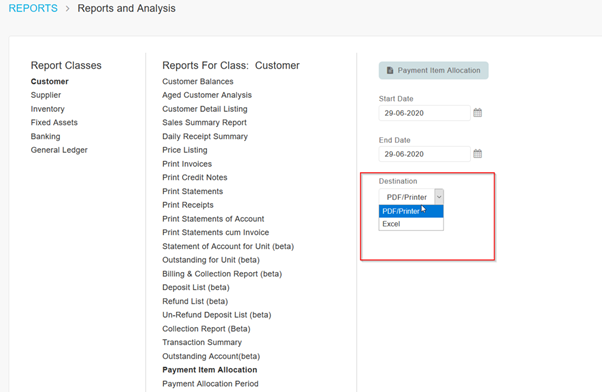Open the Aged Customer Analysis report
The height and width of the screenshot is (392, 602).
tap(207, 95)
